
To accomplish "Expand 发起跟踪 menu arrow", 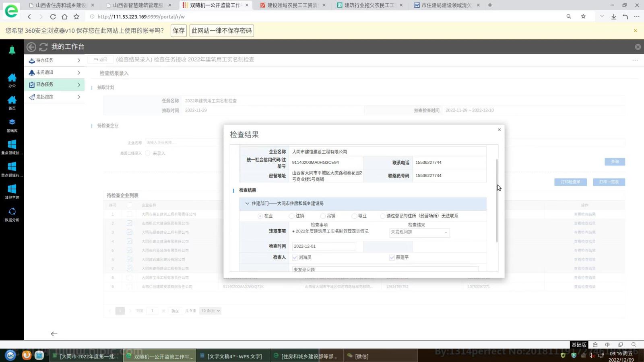I will click(x=79, y=97).
